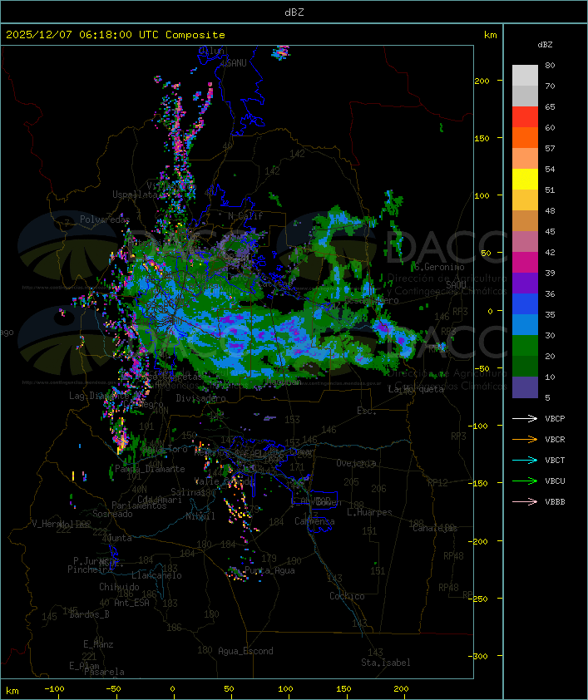The height and width of the screenshot is (700, 588).
Task: Click the Nihuil place label
Action: (200, 516)
